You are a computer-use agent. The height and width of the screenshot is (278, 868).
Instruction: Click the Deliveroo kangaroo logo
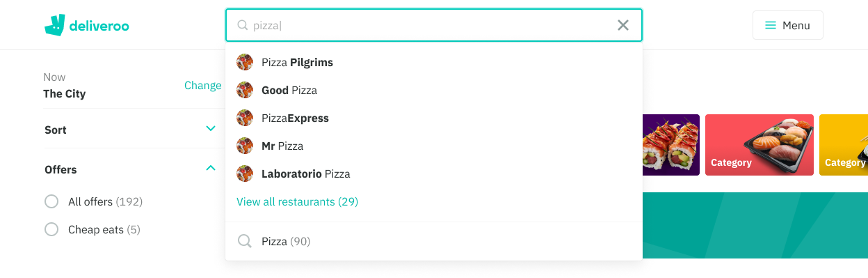pyautogui.click(x=54, y=25)
